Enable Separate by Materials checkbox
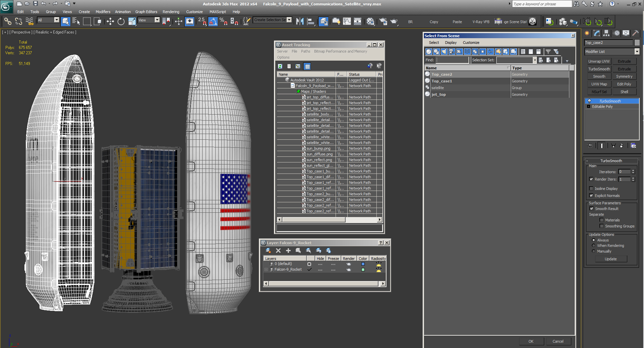Screen dimensions: 644x348 pyautogui.click(x=602, y=220)
